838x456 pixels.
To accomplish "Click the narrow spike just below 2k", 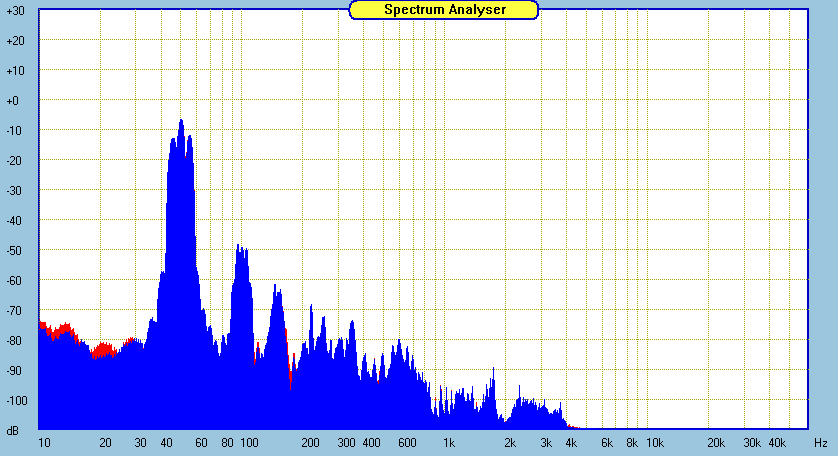I will click(493, 372).
